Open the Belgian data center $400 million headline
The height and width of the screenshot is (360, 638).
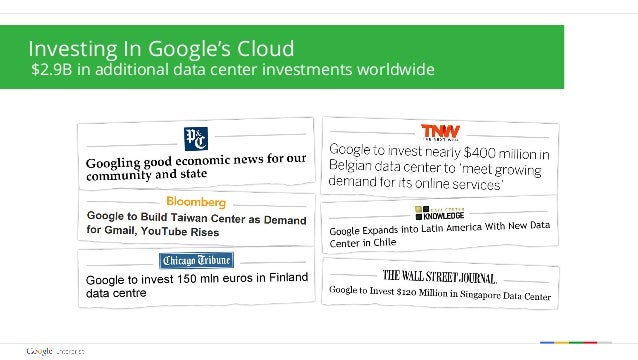(439, 167)
